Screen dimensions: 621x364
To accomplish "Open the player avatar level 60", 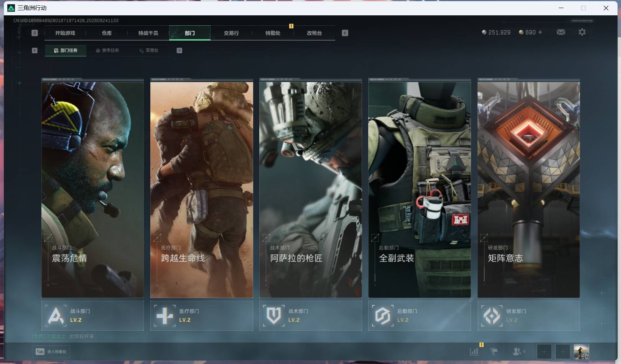I will coord(581,352).
